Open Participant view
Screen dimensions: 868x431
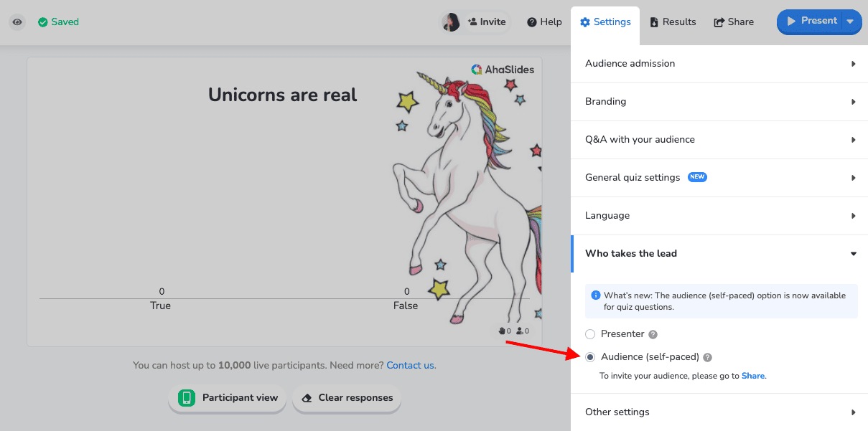[228, 398]
